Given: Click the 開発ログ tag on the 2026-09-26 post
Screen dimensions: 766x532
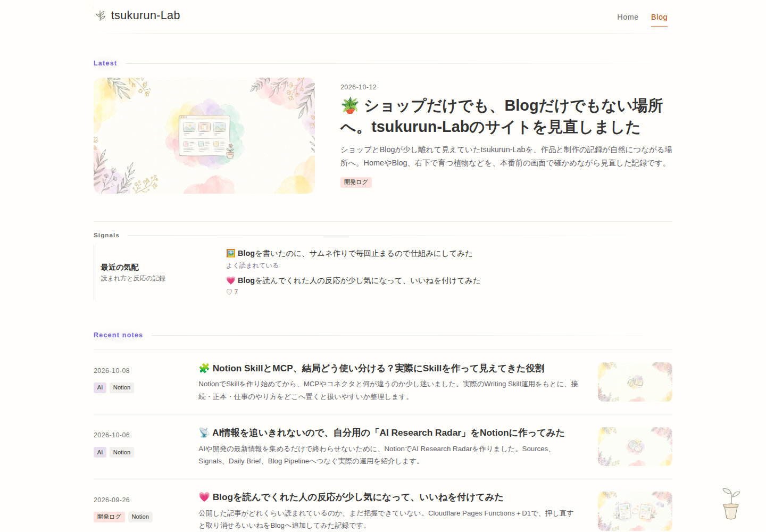Looking at the screenshot, I should click(x=109, y=517).
